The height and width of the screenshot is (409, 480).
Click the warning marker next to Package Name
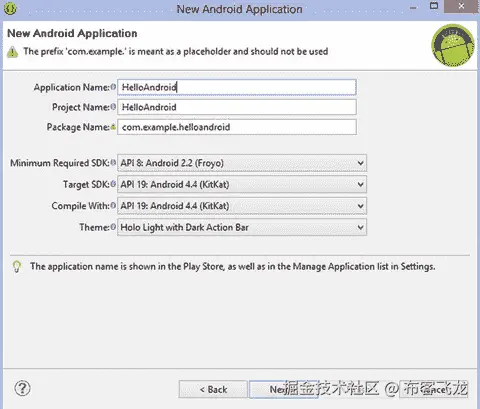point(113,127)
